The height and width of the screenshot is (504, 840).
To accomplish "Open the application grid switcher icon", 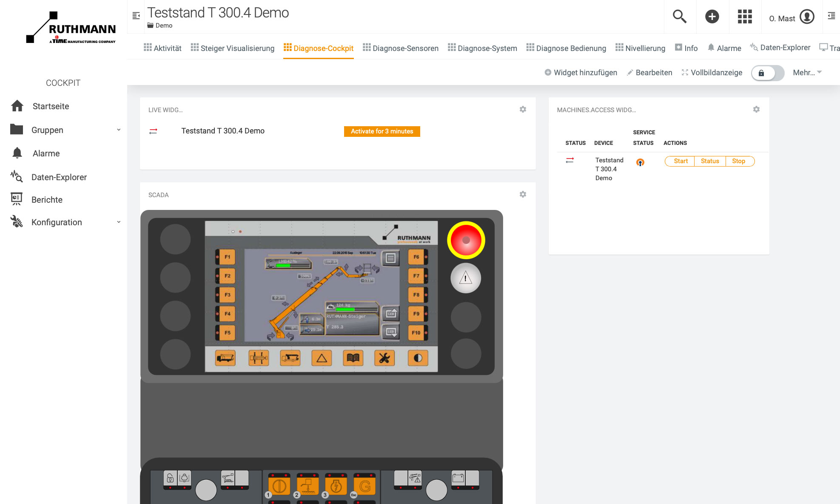I will (x=745, y=17).
